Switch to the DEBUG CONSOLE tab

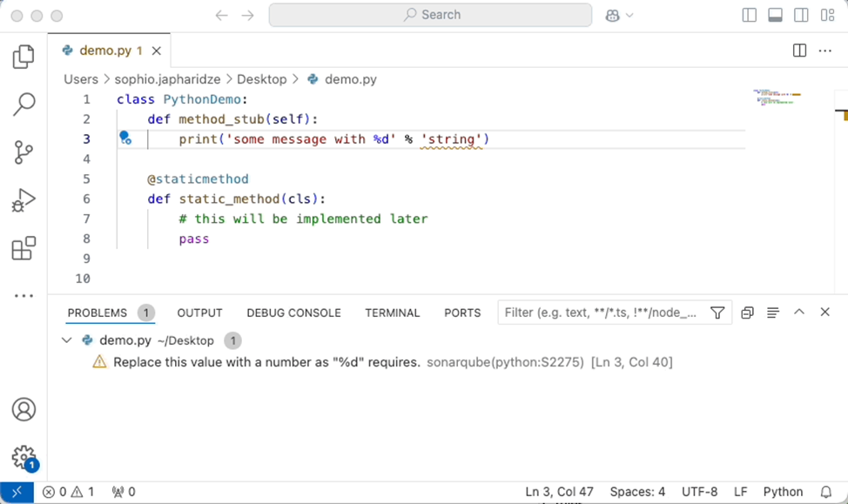tap(293, 312)
